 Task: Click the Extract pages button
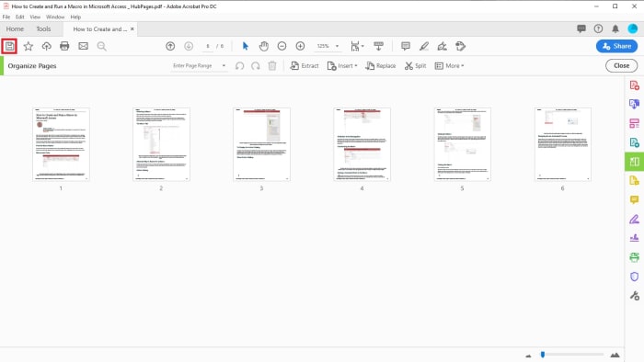click(x=305, y=65)
